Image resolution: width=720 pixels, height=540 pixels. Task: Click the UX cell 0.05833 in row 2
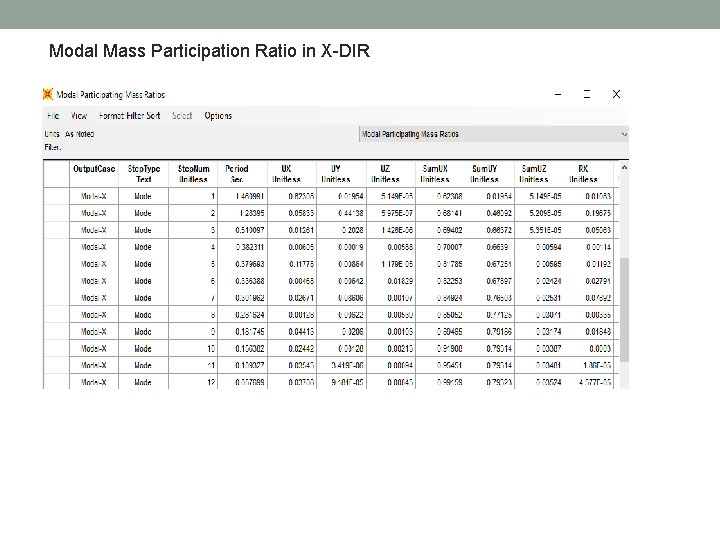click(292, 213)
